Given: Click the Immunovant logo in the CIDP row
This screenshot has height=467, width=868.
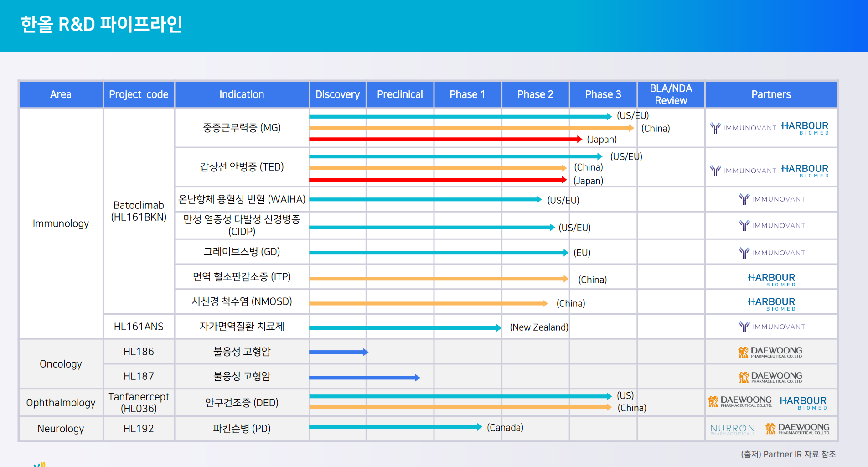Looking at the screenshot, I should coord(772,225).
